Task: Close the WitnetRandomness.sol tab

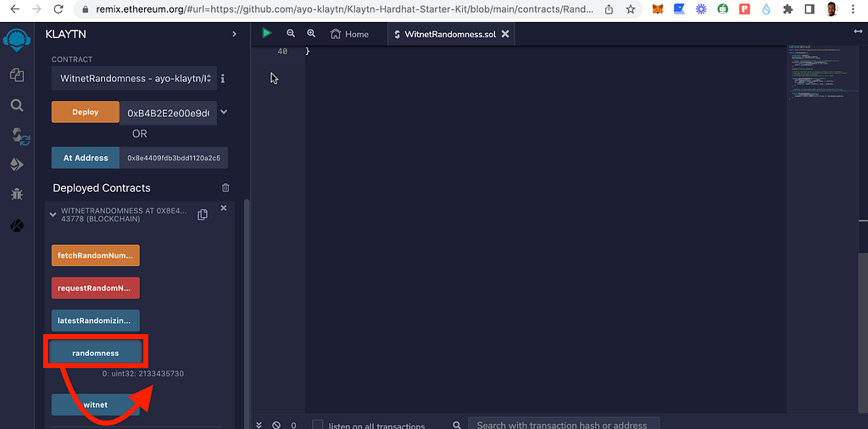Action: point(505,34)
